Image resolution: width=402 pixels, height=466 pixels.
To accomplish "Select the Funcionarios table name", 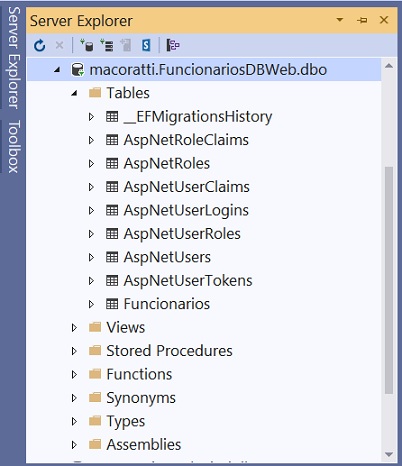I will (167, 304).
